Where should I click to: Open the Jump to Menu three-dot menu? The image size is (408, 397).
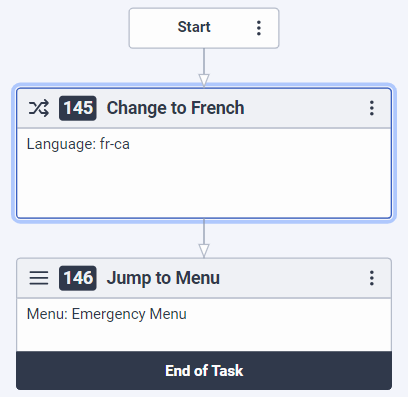372,278
